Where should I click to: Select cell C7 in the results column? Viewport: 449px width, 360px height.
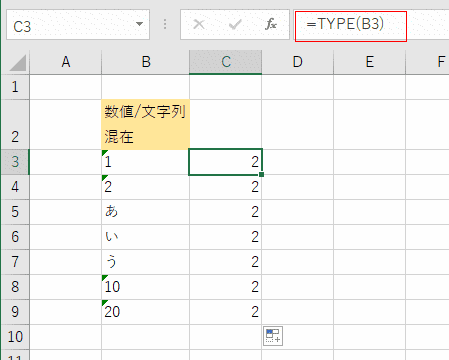click(x=226, y=262)
